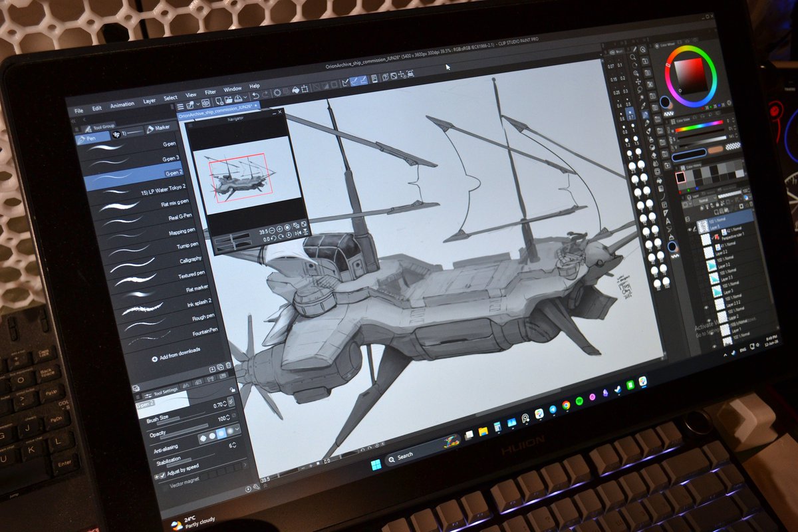Click the Scale/Transform icon in command bar
Screen dimensions: 798x532
pos(305,89)
